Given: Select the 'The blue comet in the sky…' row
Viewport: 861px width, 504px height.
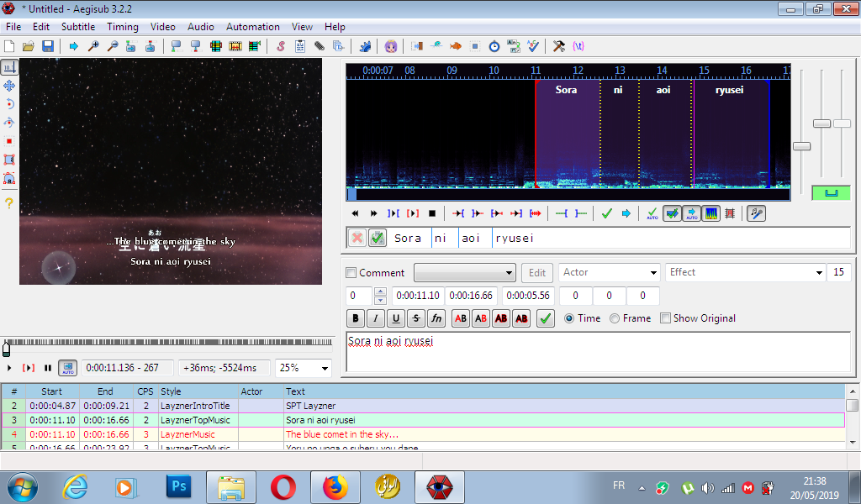Looking at the screenshot, I should pyautogui.click(x=341, y=434).
